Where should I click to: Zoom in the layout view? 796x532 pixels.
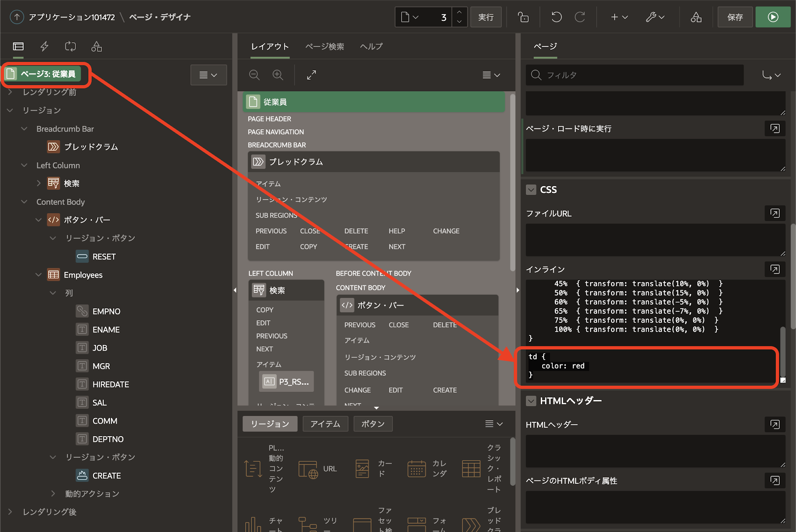(x=278, y=75)
